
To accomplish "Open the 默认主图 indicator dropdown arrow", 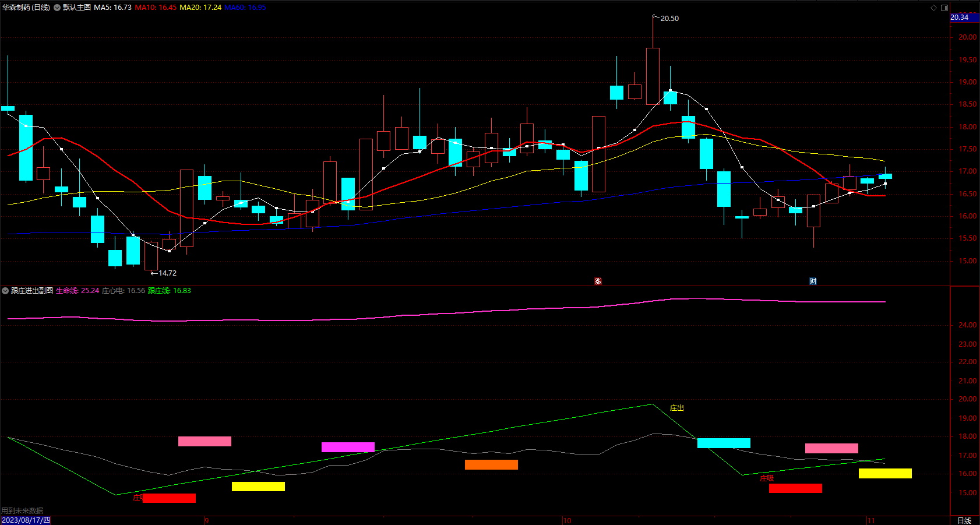I will 57,8.
